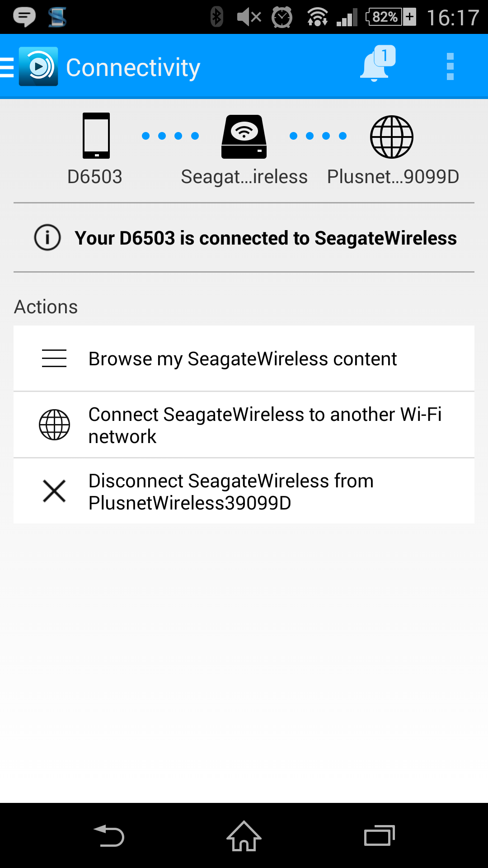Tap the Connectivity screen title
Viewport: 488px width, 868px height.
tap(133, 68)
